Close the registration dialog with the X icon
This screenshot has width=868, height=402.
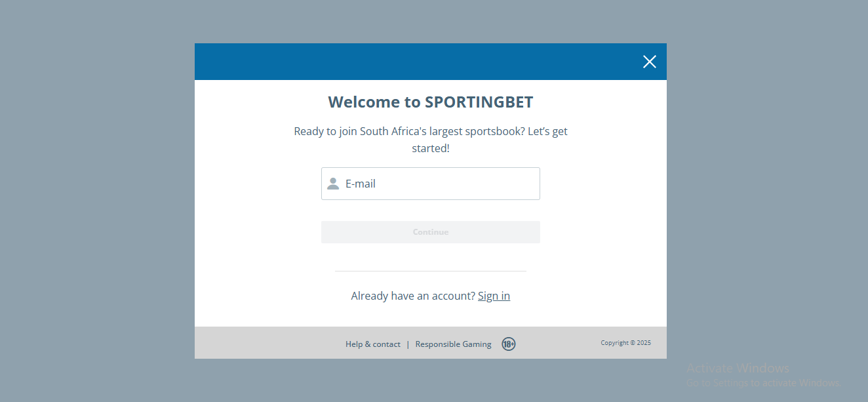pyautogui.click(x=649, y=62)
